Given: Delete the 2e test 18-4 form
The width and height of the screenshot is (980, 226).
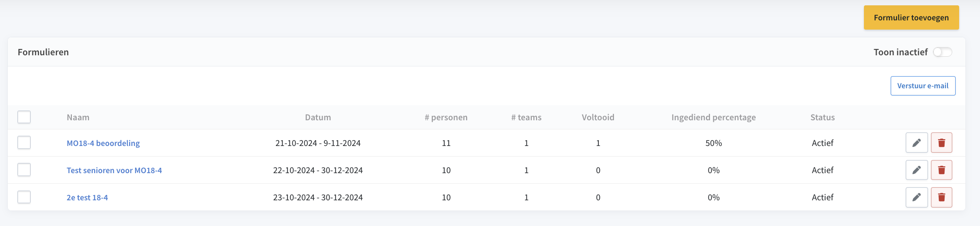Looking at the screenshot, I should (x=941, y=197).
